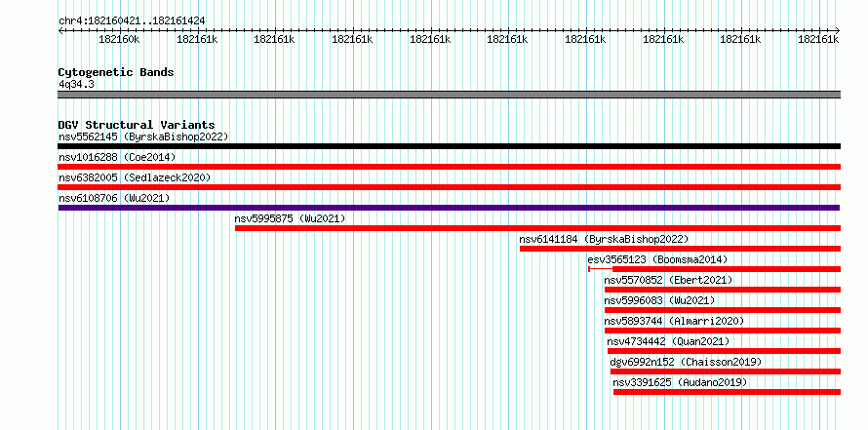This screenshot has width=868, height=430.
Task: Open nsv6108706 (Wu2021) variant label
Action: pyautogui.click(x=114, y=198)
